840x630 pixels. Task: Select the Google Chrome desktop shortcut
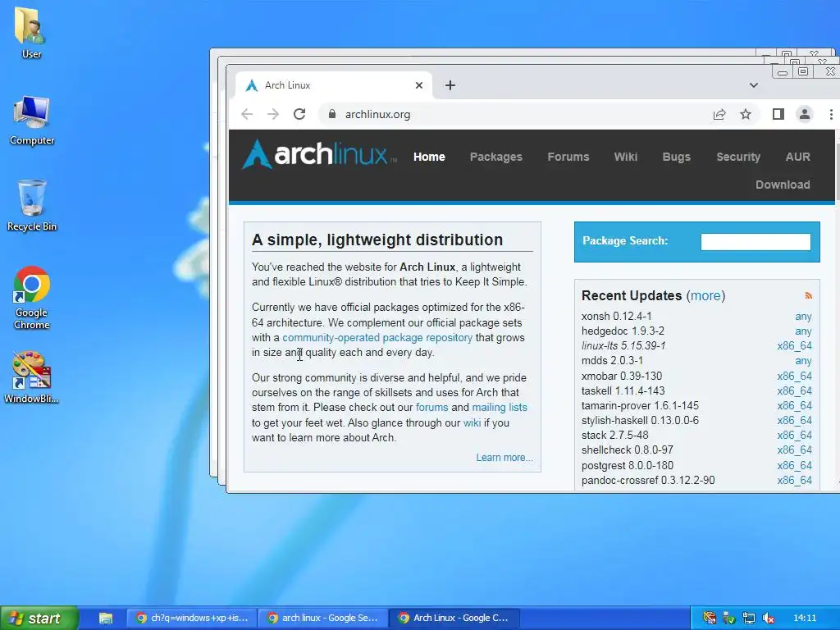point(32,297)
